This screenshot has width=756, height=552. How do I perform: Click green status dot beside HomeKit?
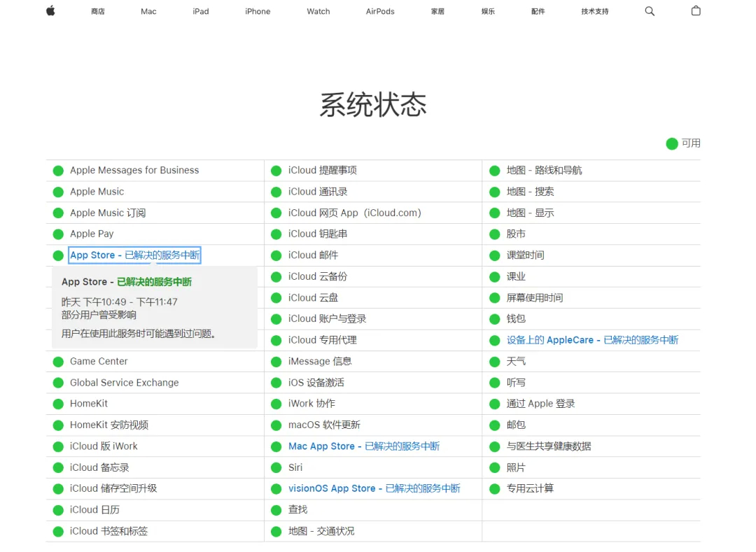(x=58, y=404)
